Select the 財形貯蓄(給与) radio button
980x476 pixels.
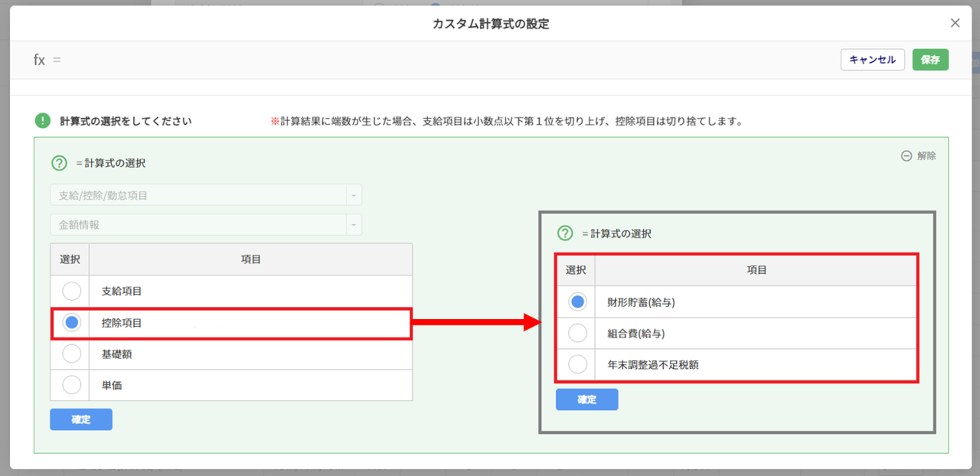[x=578, y=302]
